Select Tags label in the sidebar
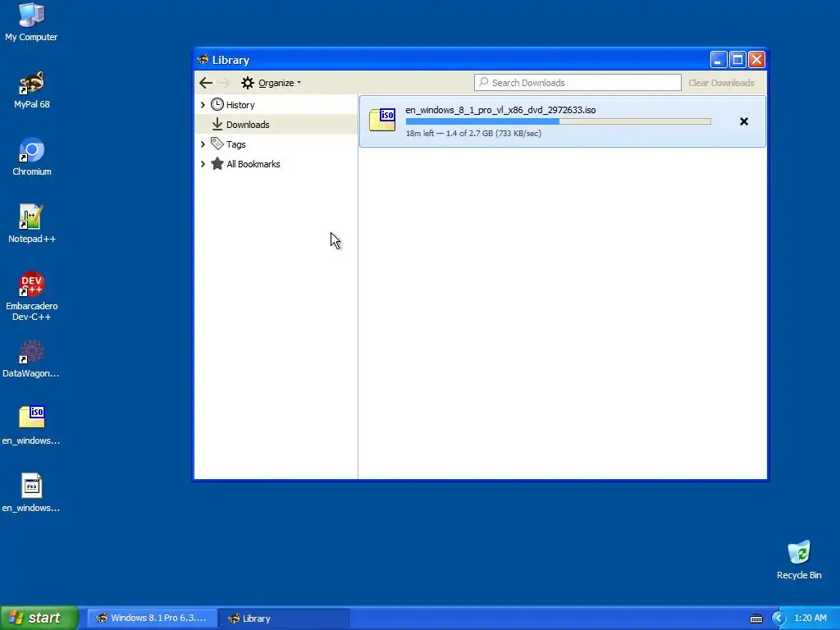The height and width of the screenshot is (630, 840). click(x=235, y=144)
